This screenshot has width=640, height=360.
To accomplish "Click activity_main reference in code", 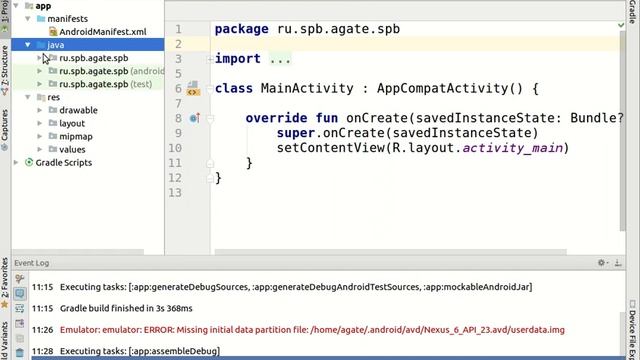I will pos(513,148).
